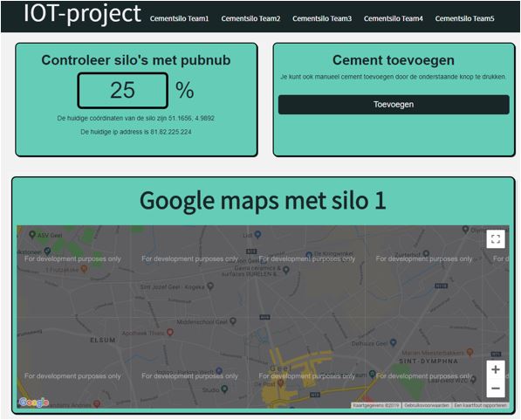Select the De Kringwinkel map pin

pyautogui.click(x=309, y=255)
